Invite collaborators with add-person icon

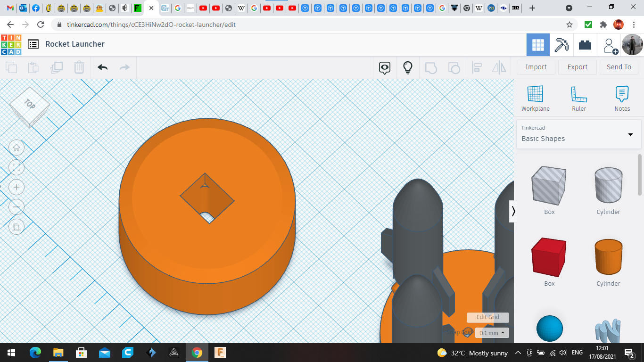(610, 46)
